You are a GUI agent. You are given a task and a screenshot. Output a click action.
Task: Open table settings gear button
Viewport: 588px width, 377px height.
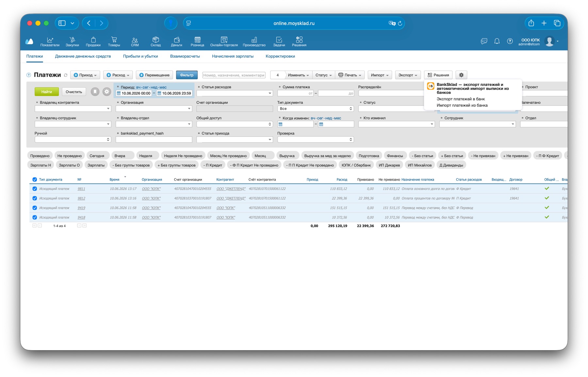[x=461, y=75]
